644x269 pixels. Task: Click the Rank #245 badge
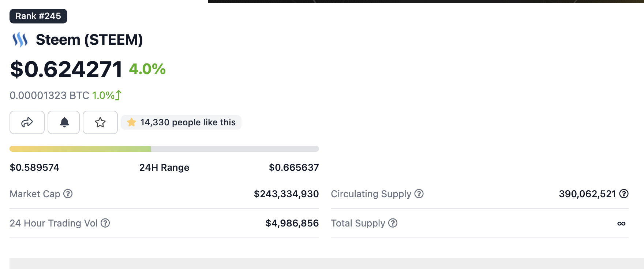click(38, 16)
